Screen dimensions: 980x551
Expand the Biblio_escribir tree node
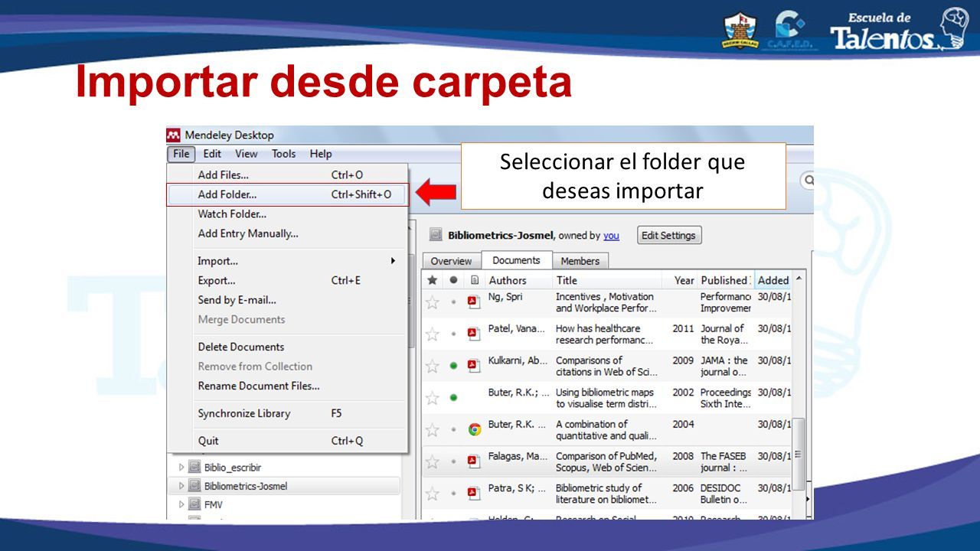pos(181,467)
